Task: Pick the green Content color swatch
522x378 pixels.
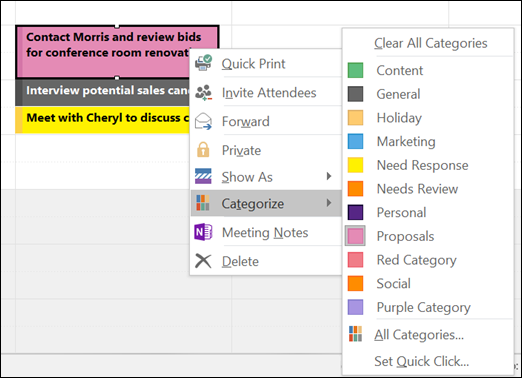Action: tap(355, 70)
